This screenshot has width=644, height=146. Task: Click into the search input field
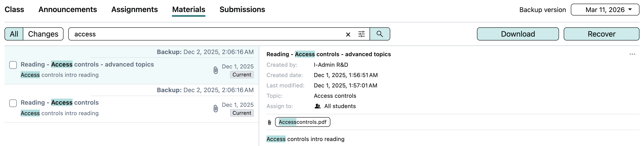pos(205,34)
